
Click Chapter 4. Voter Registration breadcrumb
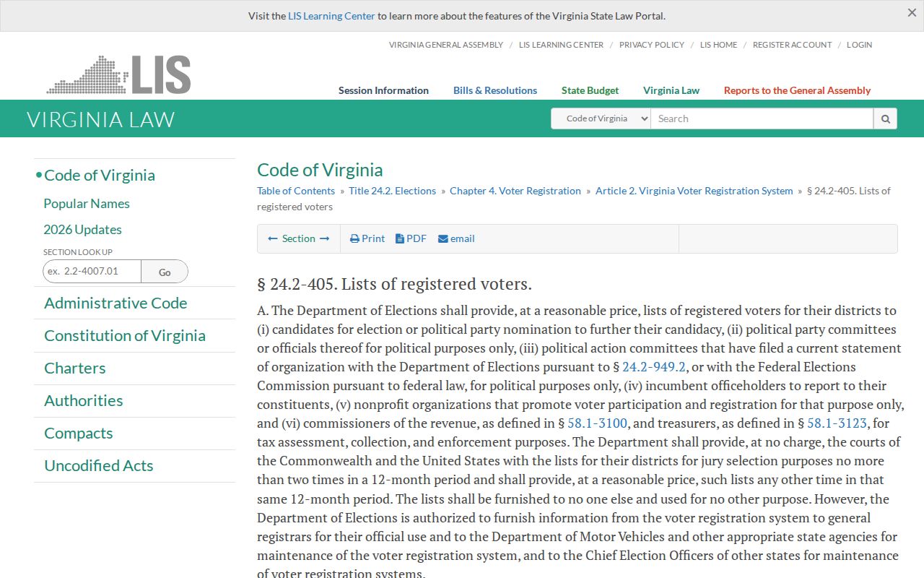(515, 191)
